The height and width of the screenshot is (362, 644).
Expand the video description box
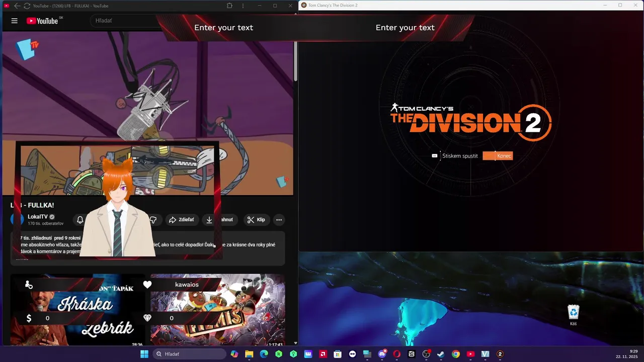pyautogui.click(x=147, y=248)
